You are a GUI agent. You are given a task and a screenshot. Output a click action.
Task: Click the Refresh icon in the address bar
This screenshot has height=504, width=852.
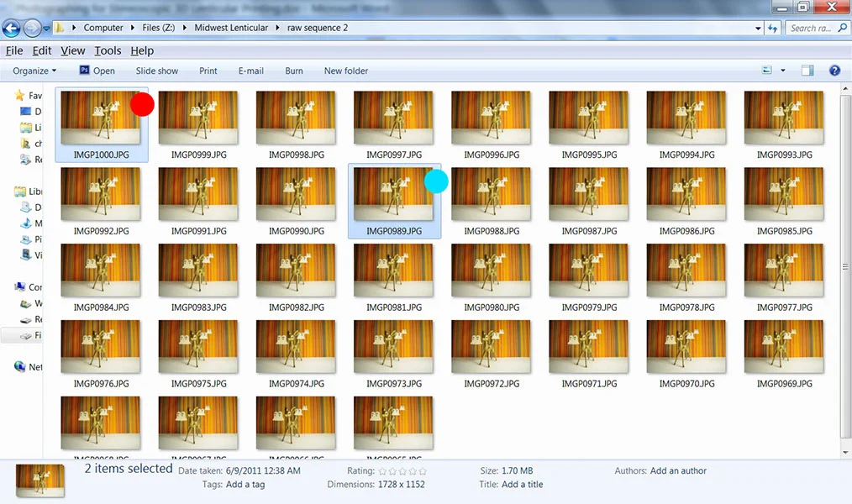pyautogui.click(x=773, y=27)
